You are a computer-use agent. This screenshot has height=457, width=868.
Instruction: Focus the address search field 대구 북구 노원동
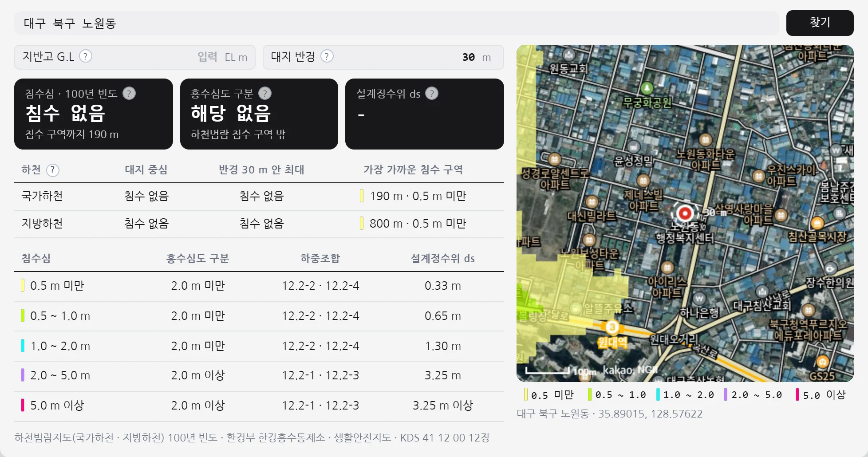[x=397, y=23]
